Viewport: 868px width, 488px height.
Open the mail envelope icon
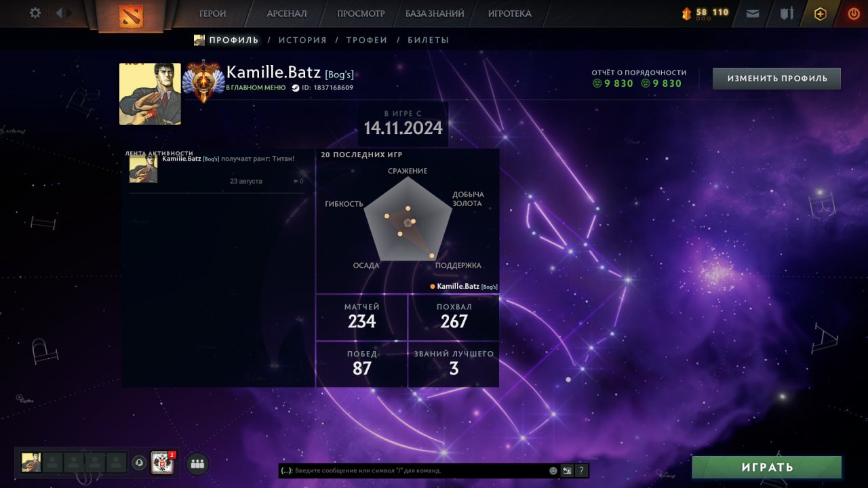(752, 13)
